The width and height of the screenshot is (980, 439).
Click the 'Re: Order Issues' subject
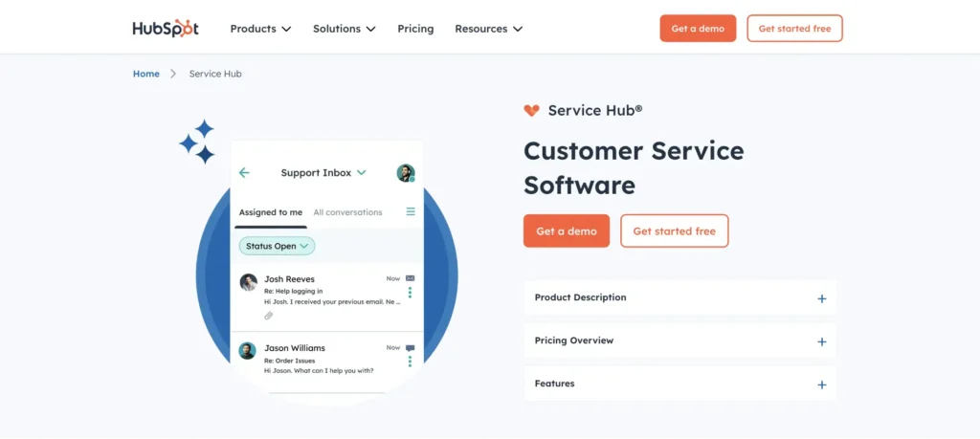pos(289,361)
